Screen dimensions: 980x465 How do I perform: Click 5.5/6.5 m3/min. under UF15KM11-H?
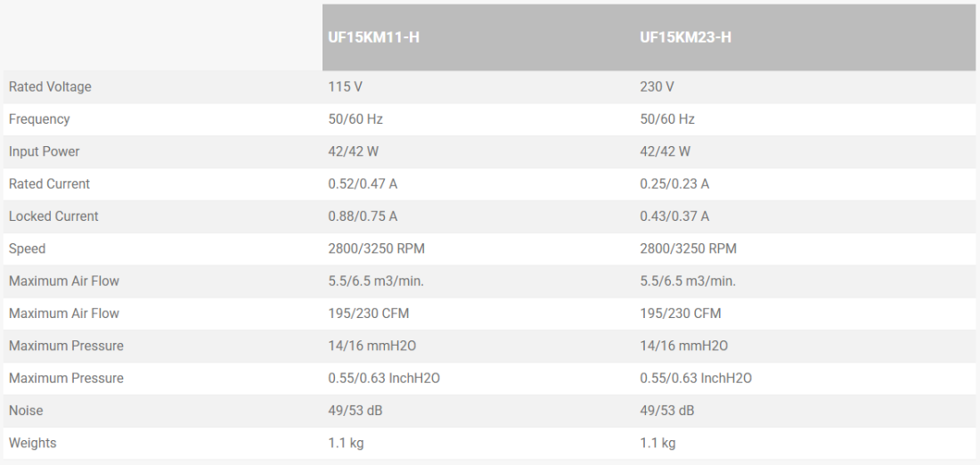376,281
